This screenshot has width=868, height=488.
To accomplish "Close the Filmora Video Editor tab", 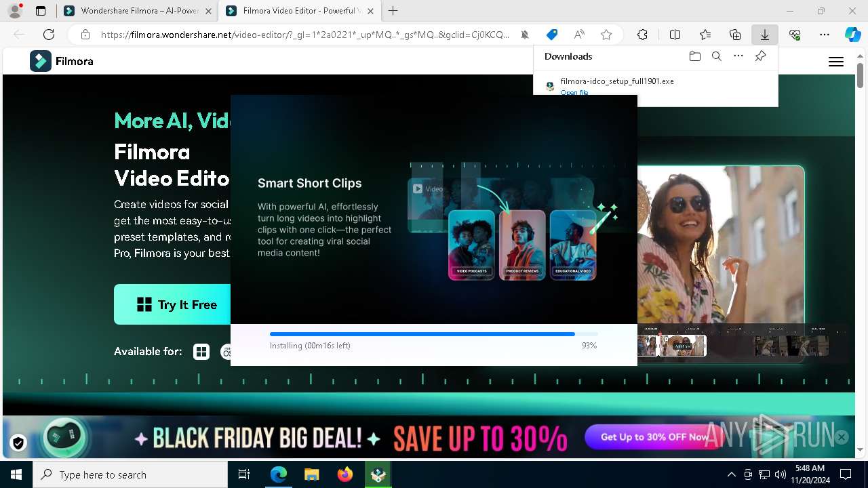I will pos(370,11).
